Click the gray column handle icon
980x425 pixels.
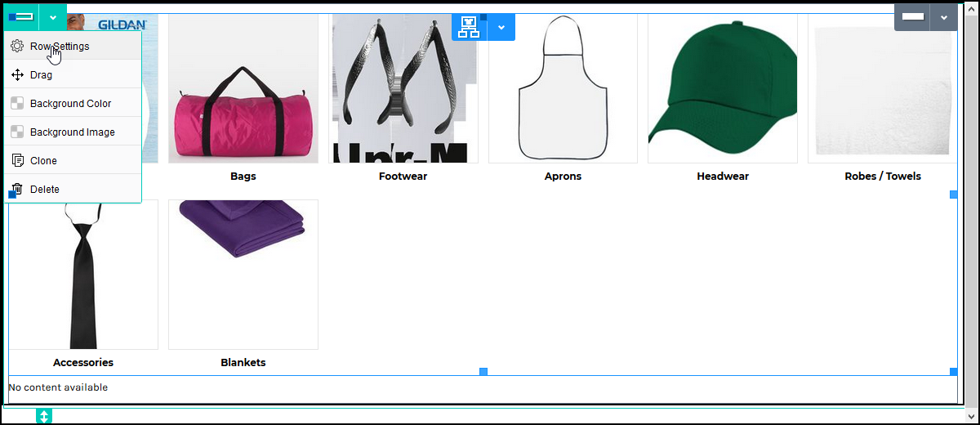coord(912,16)
